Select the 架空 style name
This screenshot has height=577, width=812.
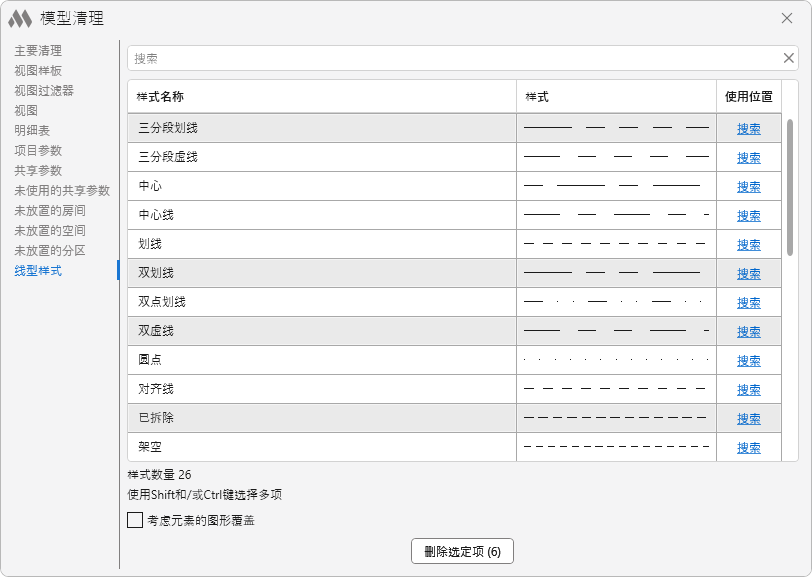[150, 447]
